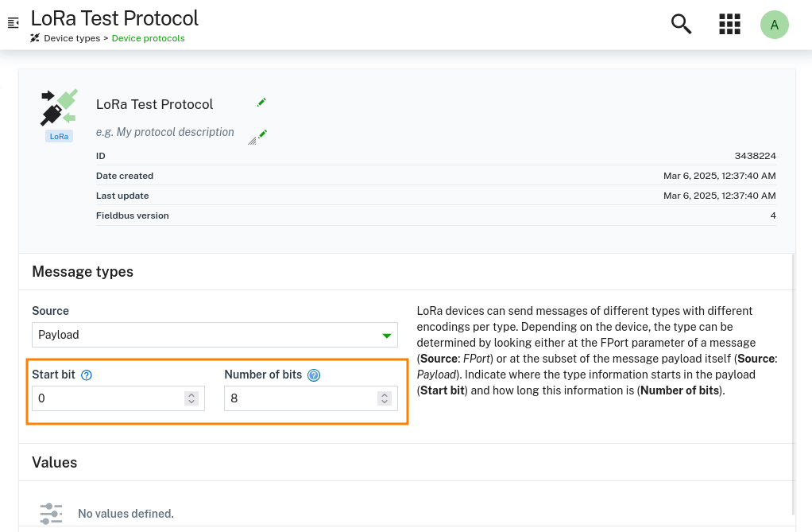Click the search magnifier icon
This screenshot has height=532, width=812.
(681, 24)
